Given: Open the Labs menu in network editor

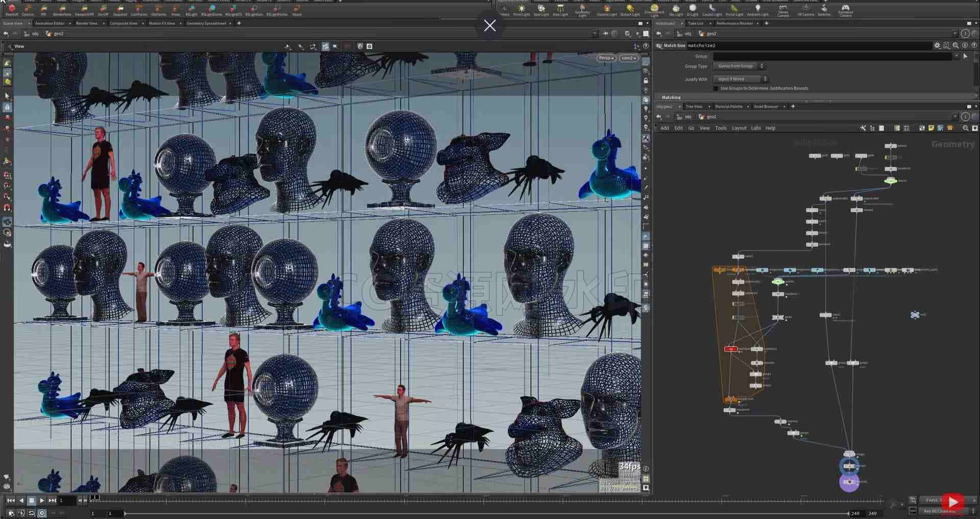Looking at the screenshot, I should click(756, 128).
